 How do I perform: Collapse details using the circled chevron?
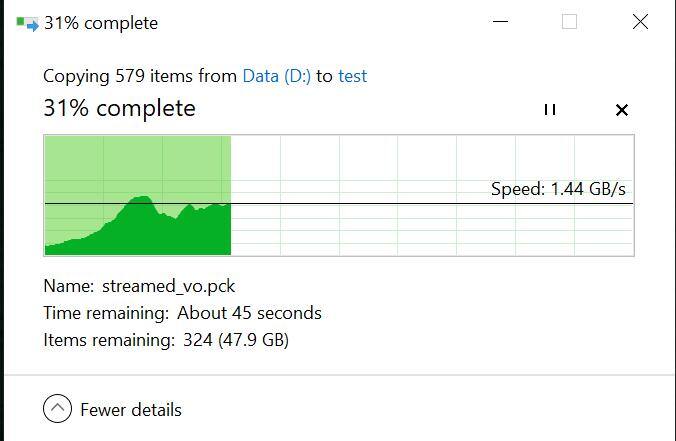point(58,409)
